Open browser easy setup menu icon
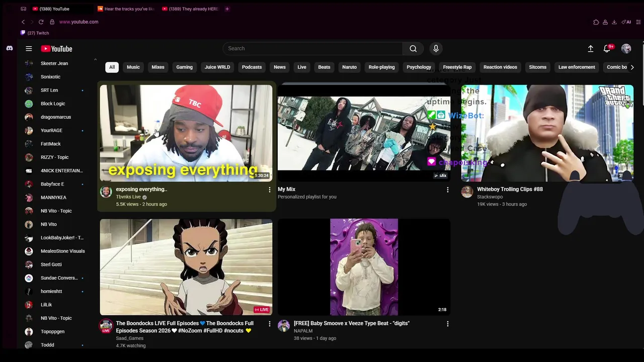The image size is (644, 362). (x=638, y=22)
